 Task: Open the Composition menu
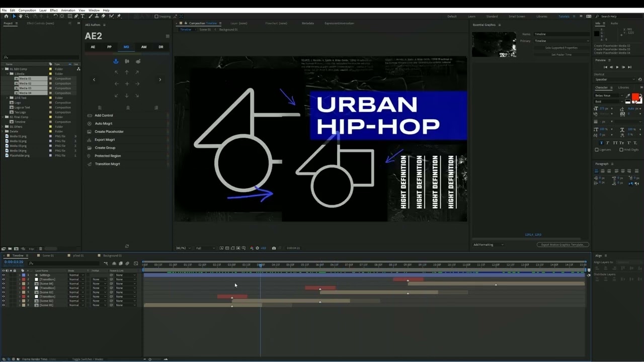[x=27, y=10]
